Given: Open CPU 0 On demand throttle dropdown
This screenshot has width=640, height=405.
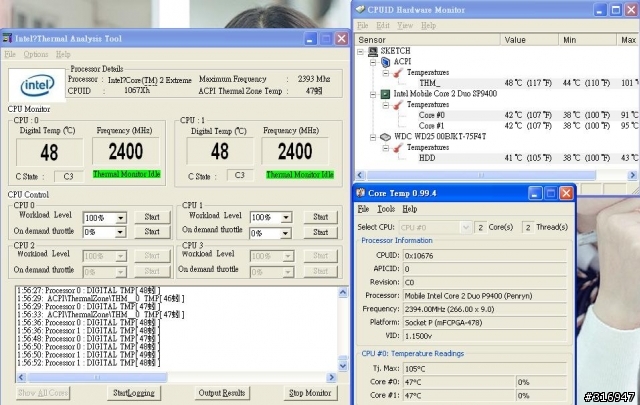Looking at the screenshot, I should [x=120, y=232].
